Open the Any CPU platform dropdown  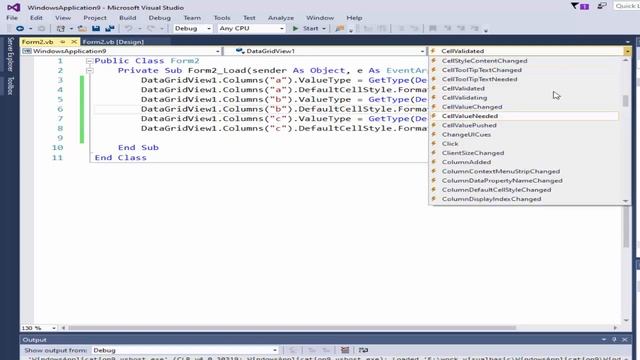[x=251, y=29]
